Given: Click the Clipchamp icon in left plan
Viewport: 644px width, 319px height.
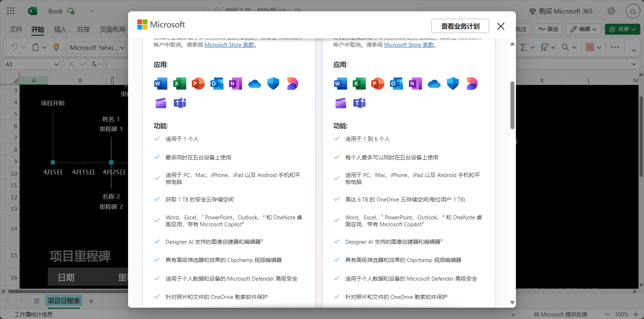Looking at the screenshot, I should click(x=161, y=103).
